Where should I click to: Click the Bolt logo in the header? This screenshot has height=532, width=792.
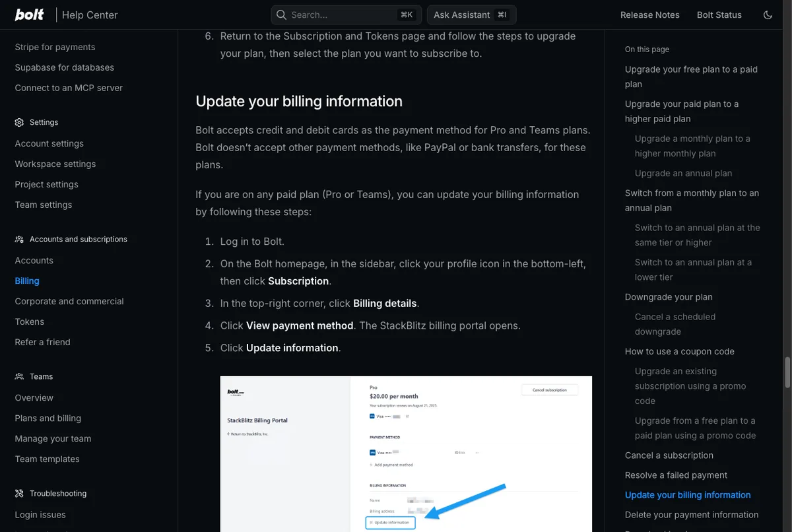click(30, 15)
